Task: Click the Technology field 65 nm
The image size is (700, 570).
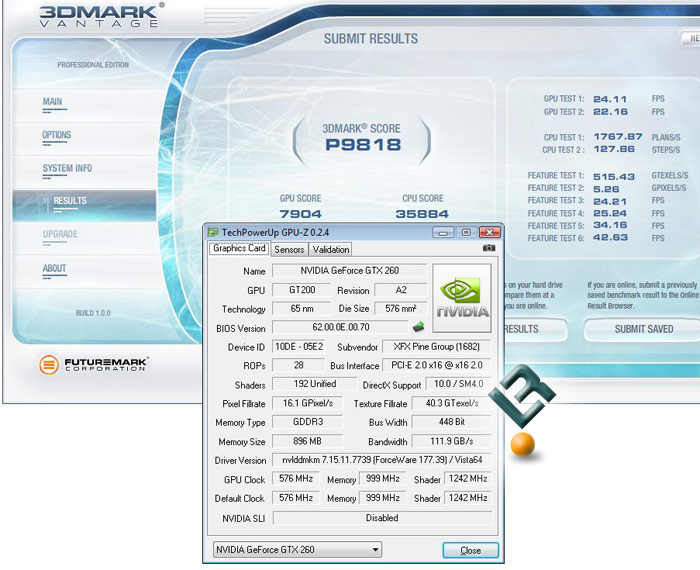Action: [302, 308]
